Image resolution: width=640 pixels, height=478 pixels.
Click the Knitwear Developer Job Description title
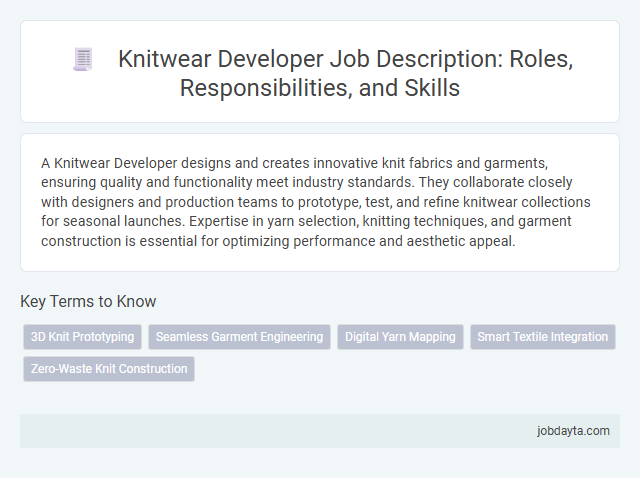[x=345, y=73]
